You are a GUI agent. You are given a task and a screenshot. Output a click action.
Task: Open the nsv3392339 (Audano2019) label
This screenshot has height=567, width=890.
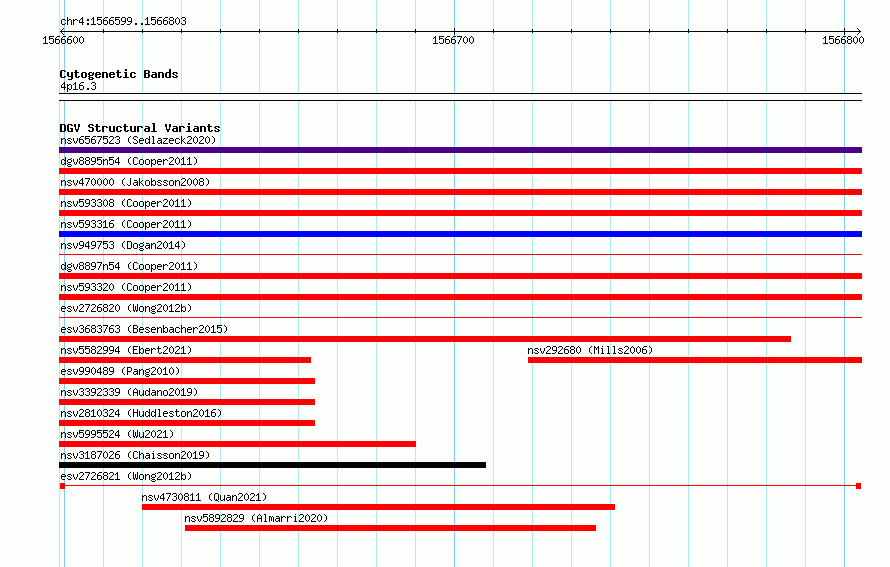129,392
